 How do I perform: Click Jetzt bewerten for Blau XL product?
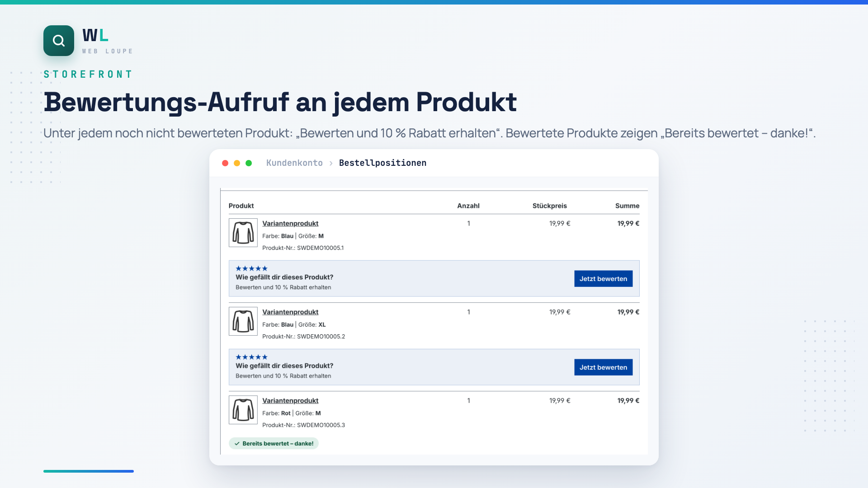603,367
